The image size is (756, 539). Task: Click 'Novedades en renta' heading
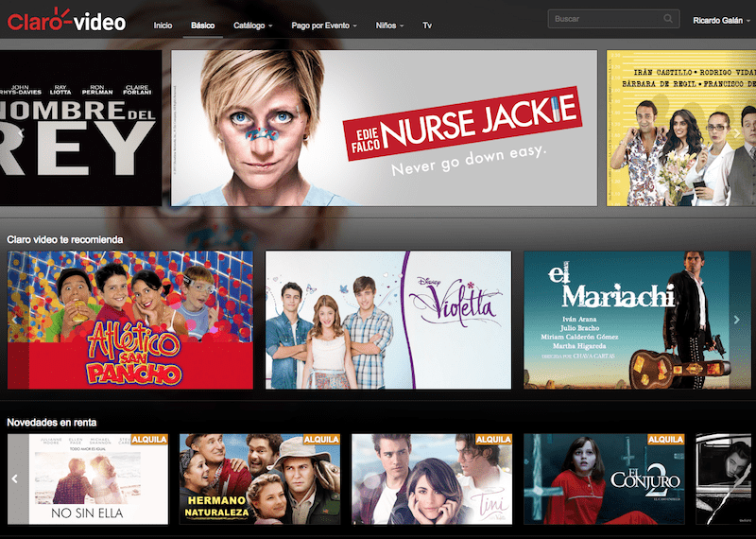click(x=52, y=423)
